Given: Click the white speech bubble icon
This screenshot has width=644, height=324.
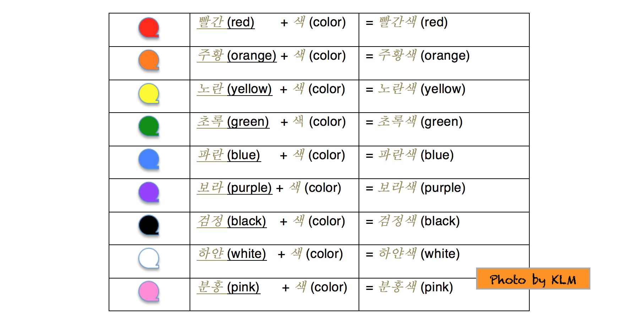Looking at the screenshot, I should tap(149, 258).
